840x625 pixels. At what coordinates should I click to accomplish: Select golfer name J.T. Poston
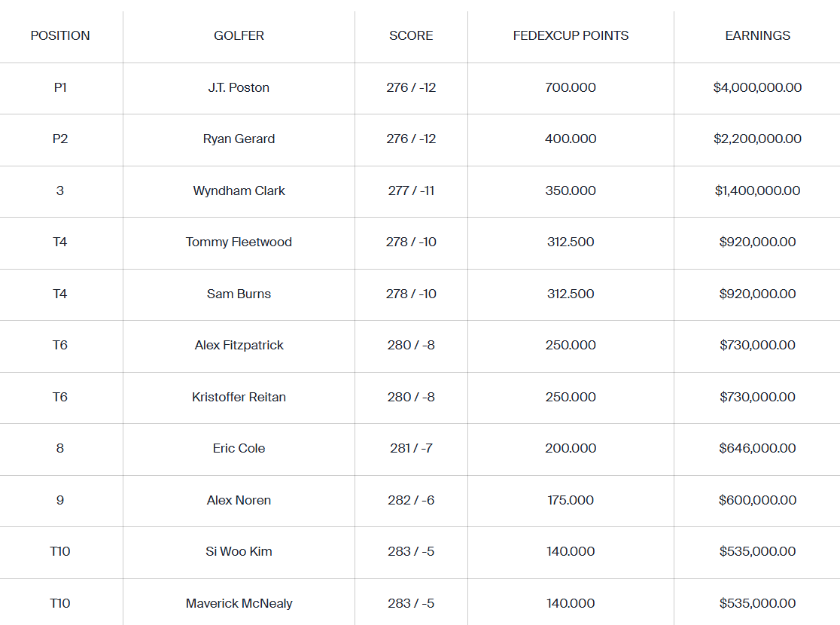click(239, 87)
